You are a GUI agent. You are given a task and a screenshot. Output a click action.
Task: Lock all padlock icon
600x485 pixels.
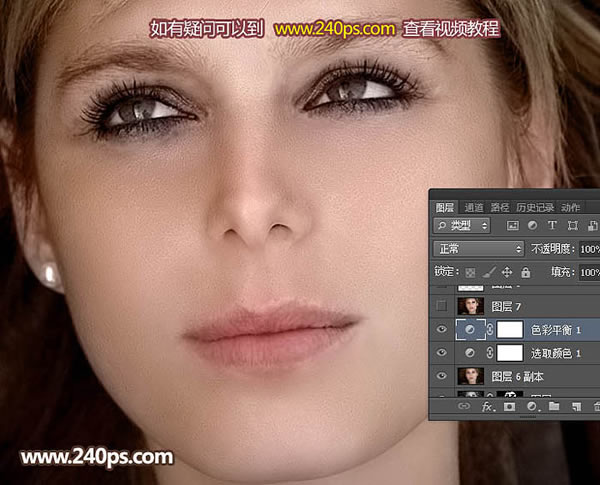point(526,272)
